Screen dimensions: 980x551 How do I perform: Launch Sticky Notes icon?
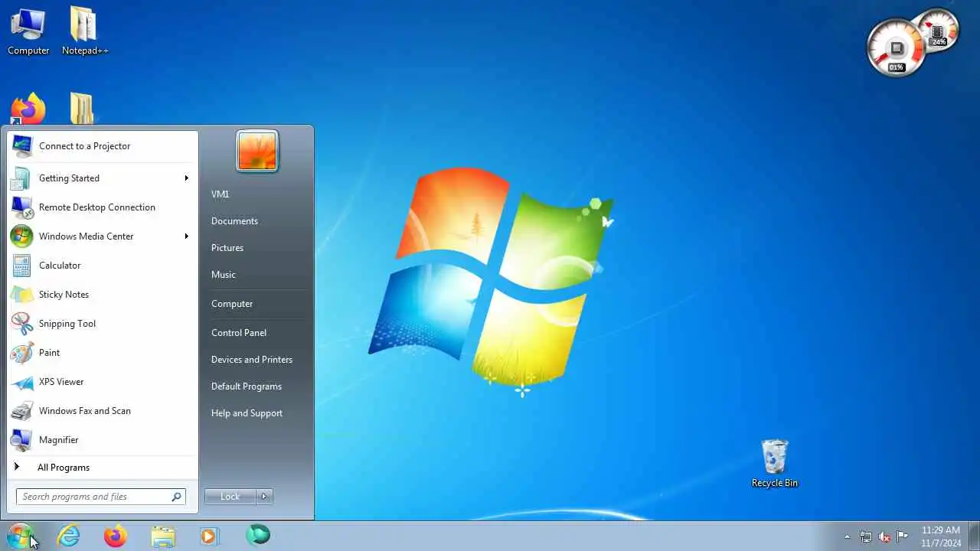(21, 295)
